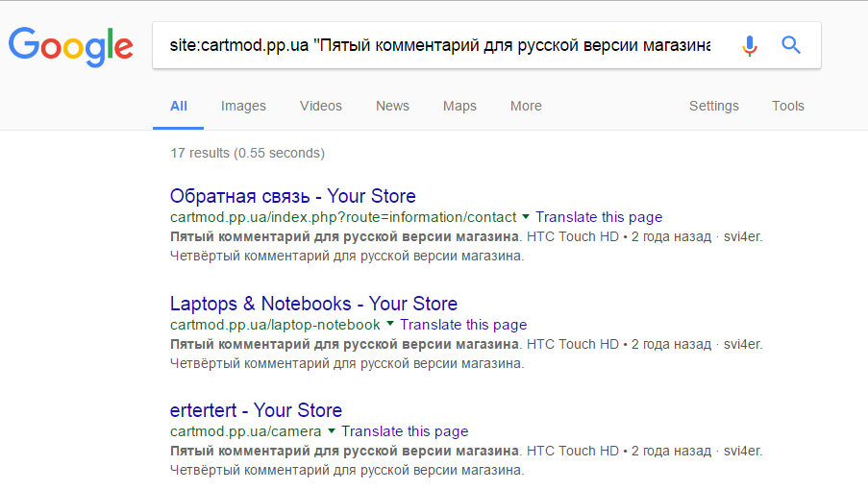Open the search Tools options
The image size is (868, 490).
[787, 106]
